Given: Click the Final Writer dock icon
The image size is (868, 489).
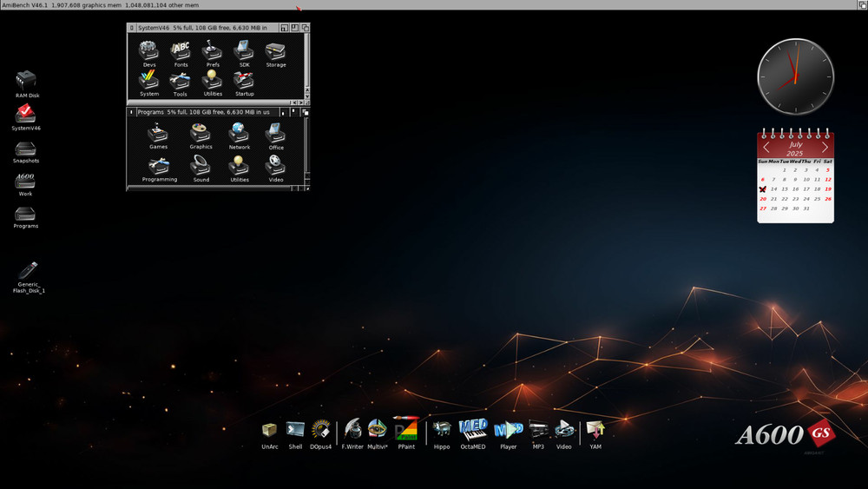Looking at the screenshot, I should 352,429.
